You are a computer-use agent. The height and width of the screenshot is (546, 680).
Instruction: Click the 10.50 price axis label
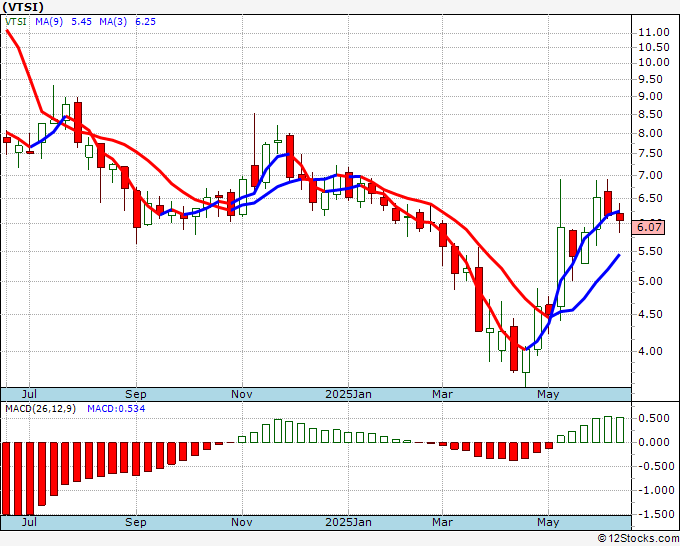[x=654, y=47]
